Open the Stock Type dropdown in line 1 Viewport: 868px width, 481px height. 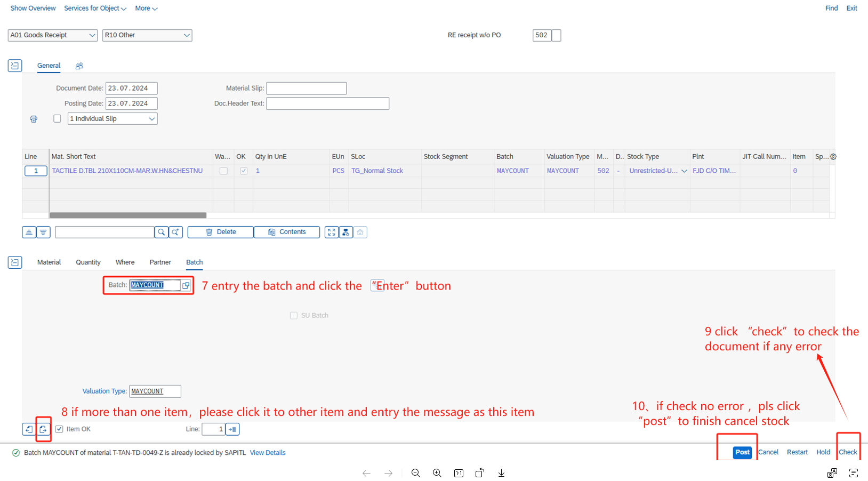pos(684,171)
